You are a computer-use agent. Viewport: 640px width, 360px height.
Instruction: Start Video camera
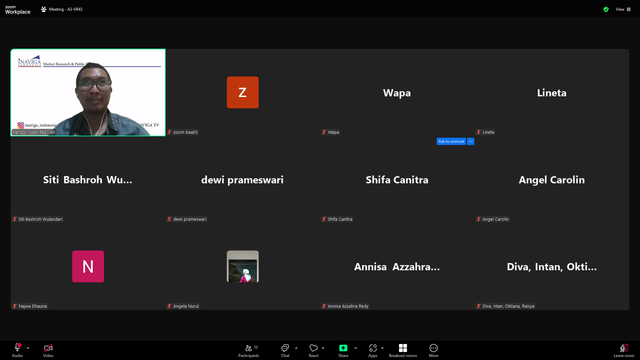click(x=48, y=350)
